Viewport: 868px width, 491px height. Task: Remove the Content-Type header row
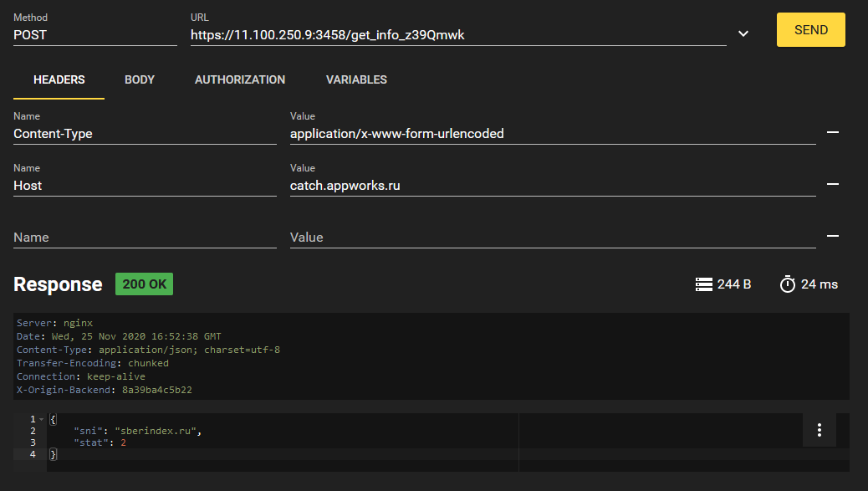coord(832,132)
